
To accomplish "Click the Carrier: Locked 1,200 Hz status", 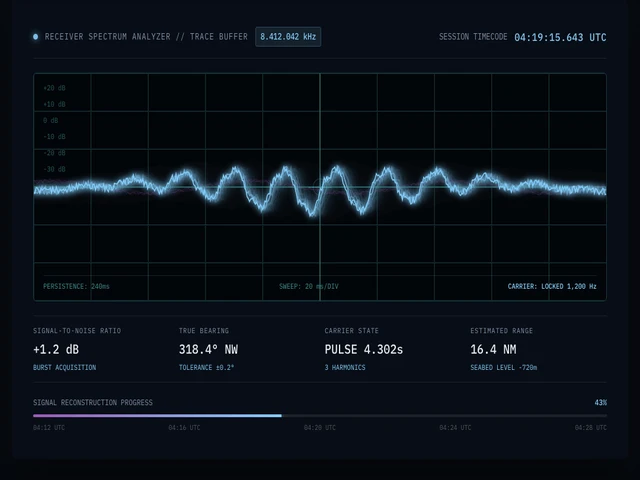I will [x=552, y=286].
